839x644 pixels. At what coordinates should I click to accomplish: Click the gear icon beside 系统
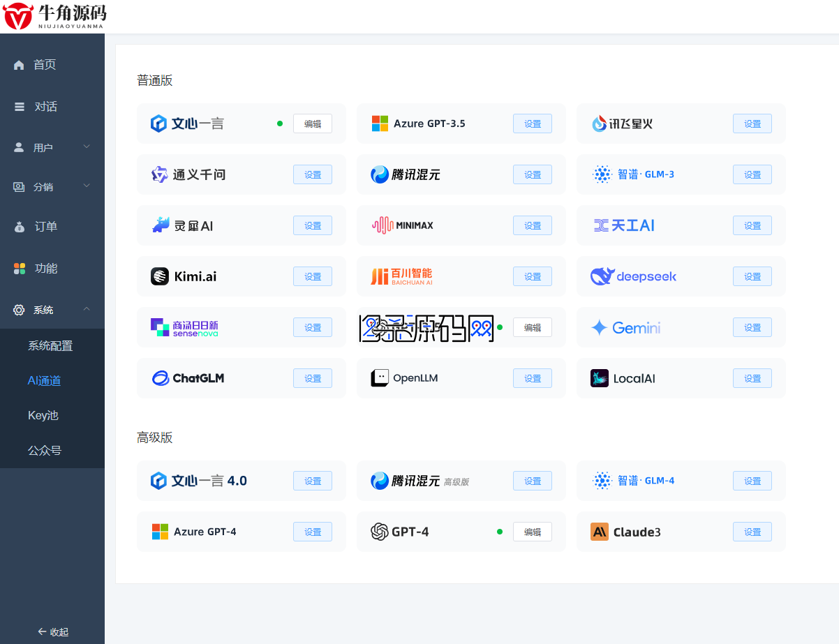point(19,310)
